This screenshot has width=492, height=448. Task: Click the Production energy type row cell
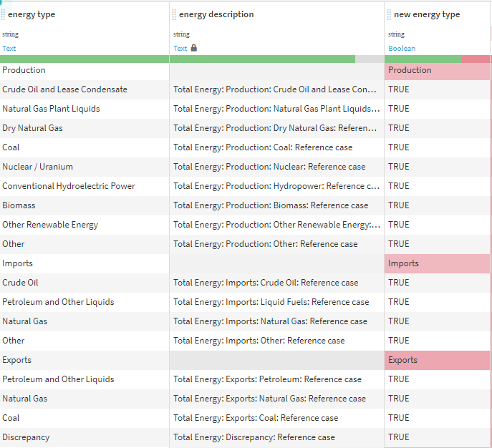85,70
